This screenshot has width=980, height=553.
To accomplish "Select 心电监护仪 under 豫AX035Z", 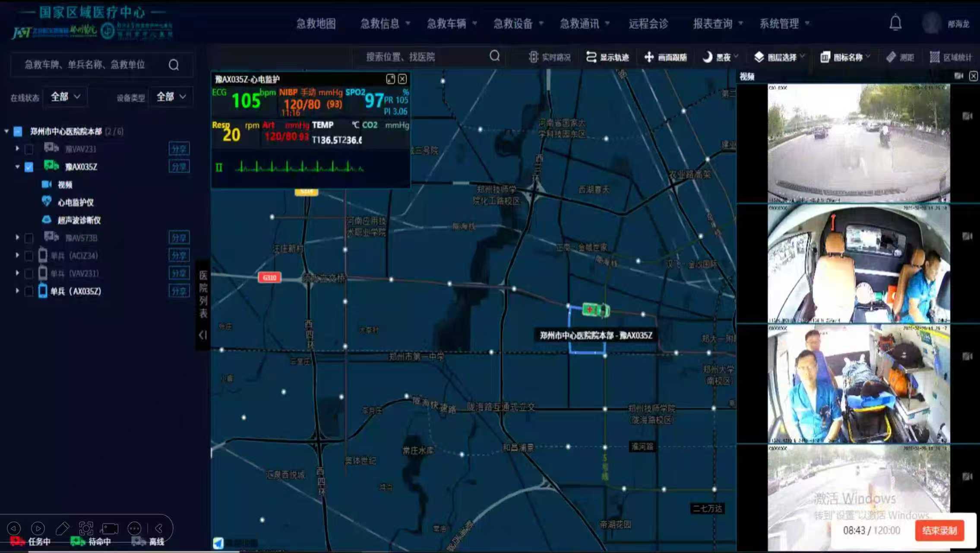I will coord(76,202).
